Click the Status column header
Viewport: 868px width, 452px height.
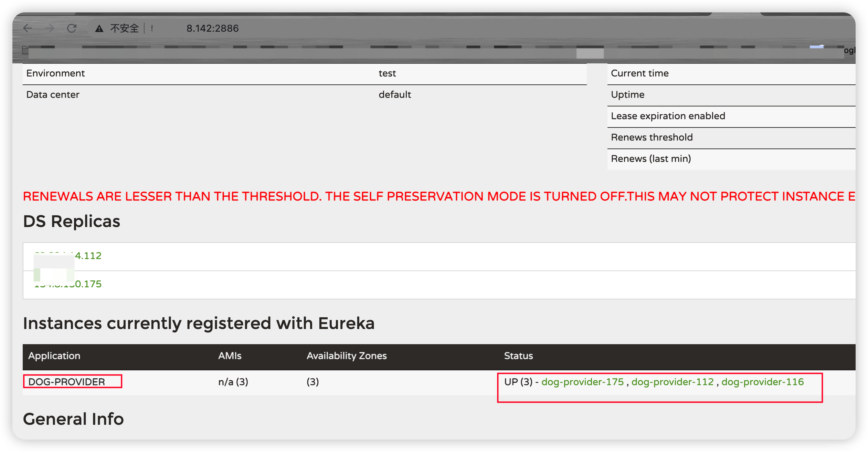click(x=518, y=356)
